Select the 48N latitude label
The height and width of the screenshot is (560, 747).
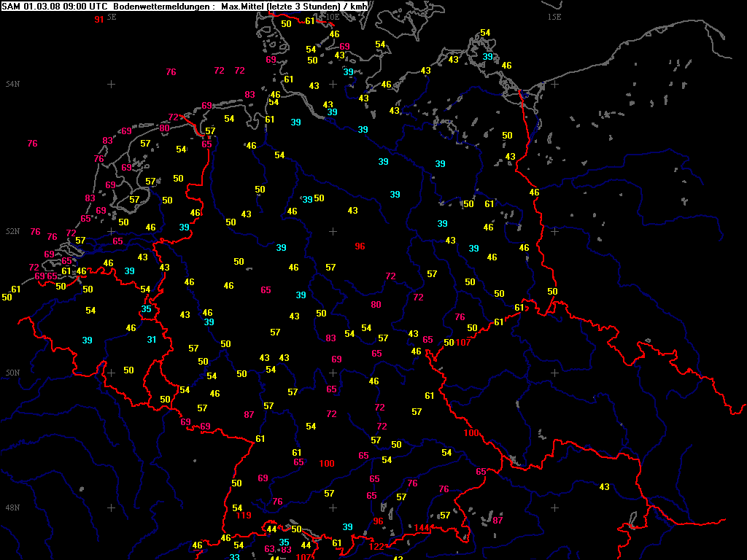tap(13, 507)
